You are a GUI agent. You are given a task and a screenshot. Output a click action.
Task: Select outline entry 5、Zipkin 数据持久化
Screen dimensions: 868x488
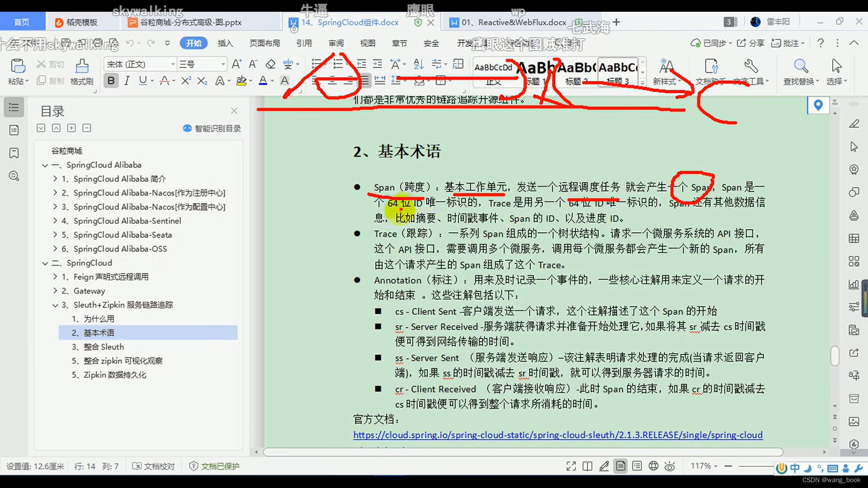109,375
